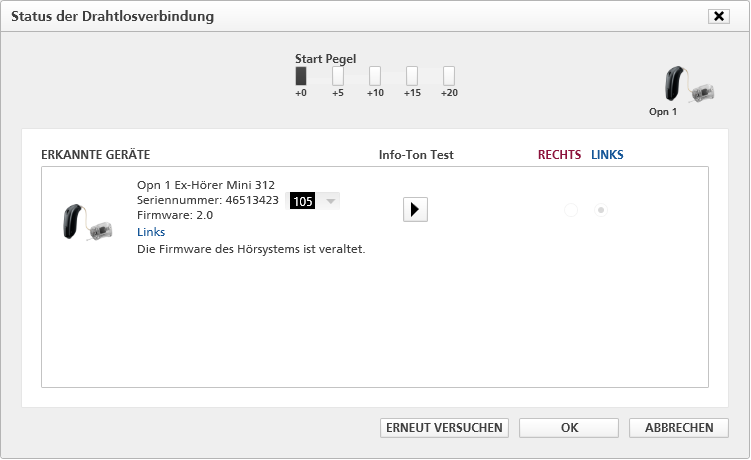Set Start Pegel to +10
Image resolution: width=751 pixels, height=460 pixels.
[x=375, y=76]
